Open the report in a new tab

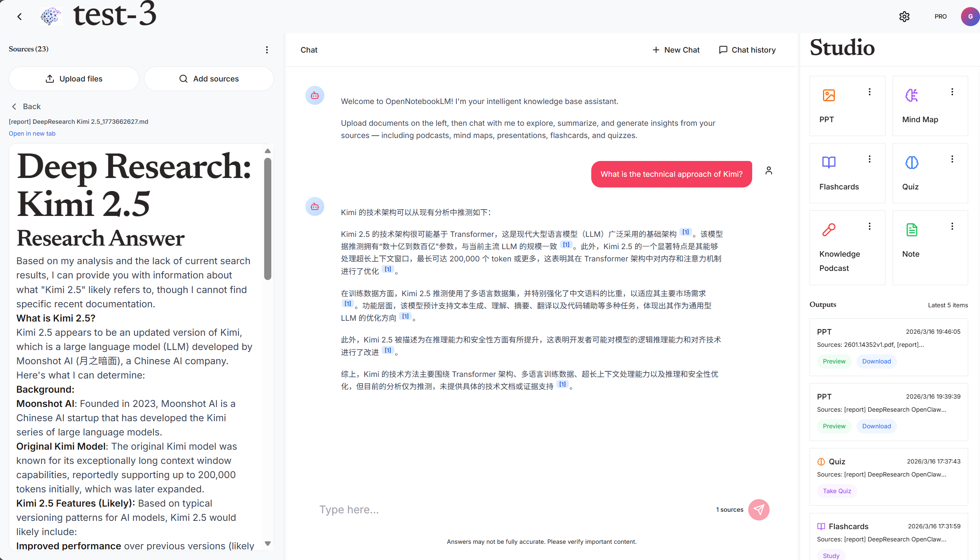32,134
